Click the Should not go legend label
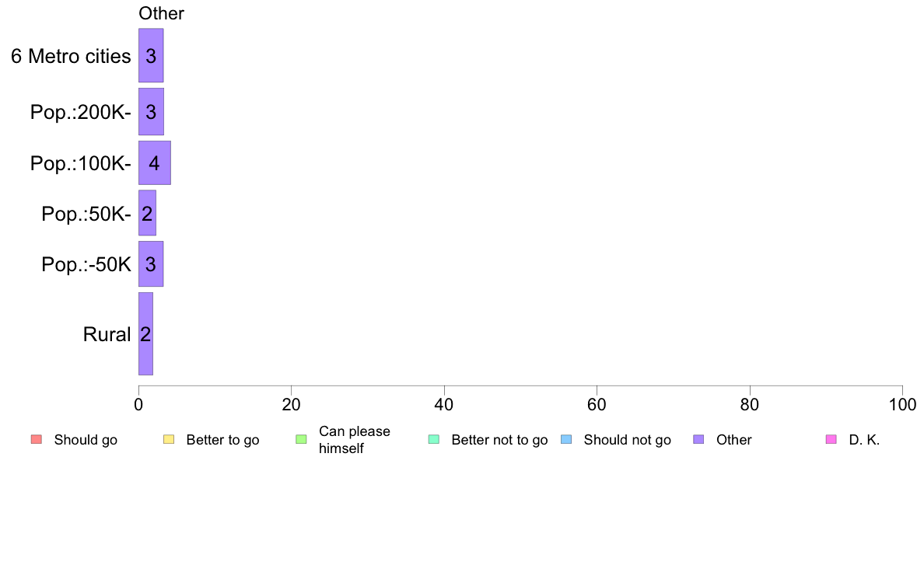 tap(627, 440)
